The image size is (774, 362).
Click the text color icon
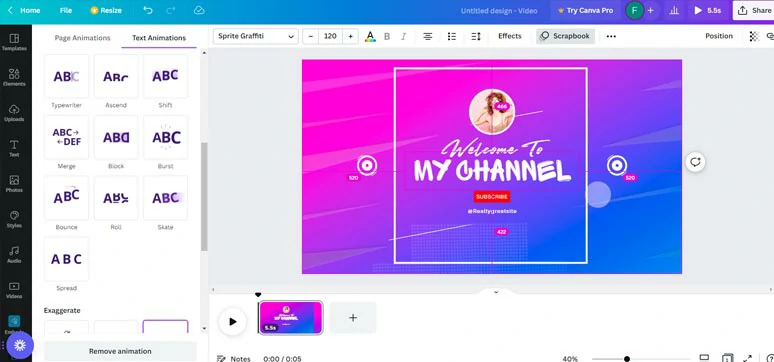click(370, 36)
